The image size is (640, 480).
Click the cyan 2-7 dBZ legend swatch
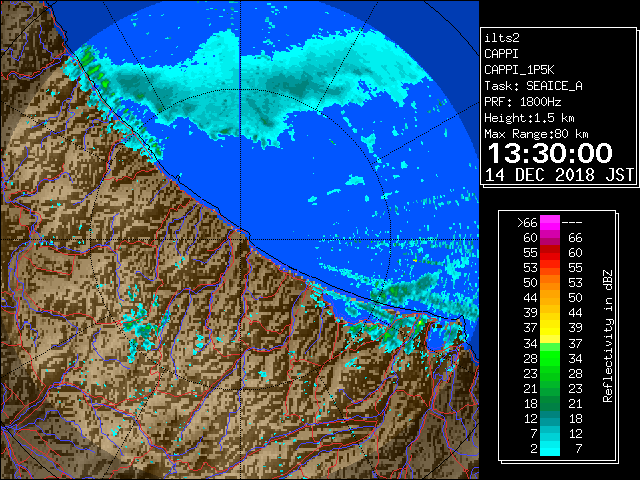[x=550, y=448]
